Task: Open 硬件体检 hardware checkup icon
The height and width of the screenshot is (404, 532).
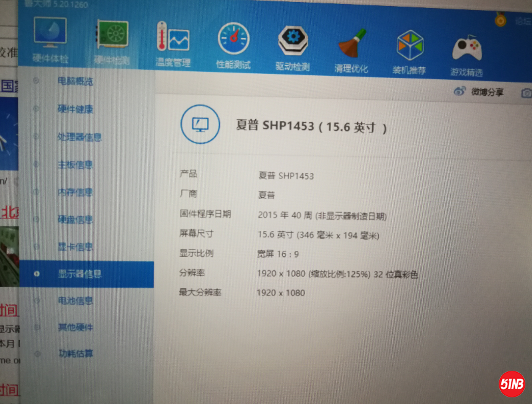Action: tap(50, 36)
